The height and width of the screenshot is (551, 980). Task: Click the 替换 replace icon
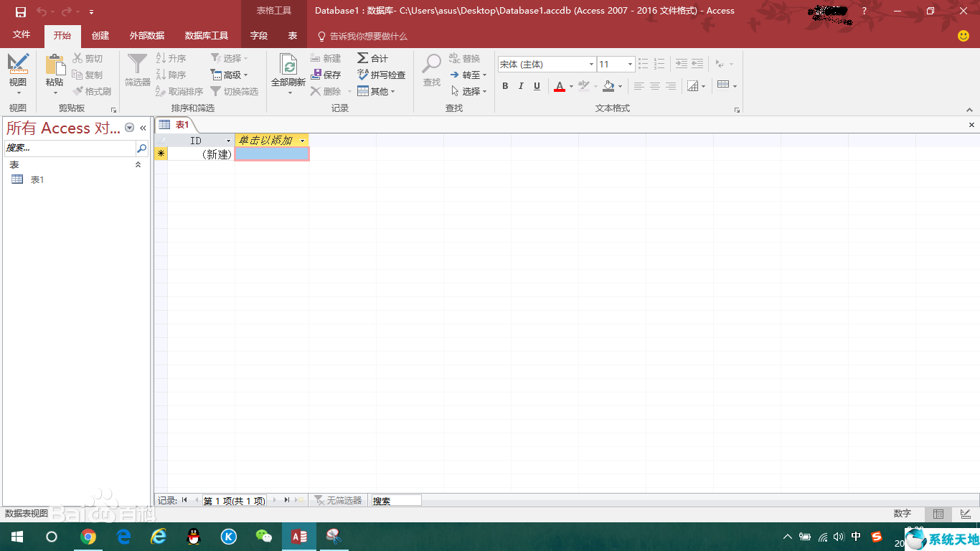pos(455,58)
